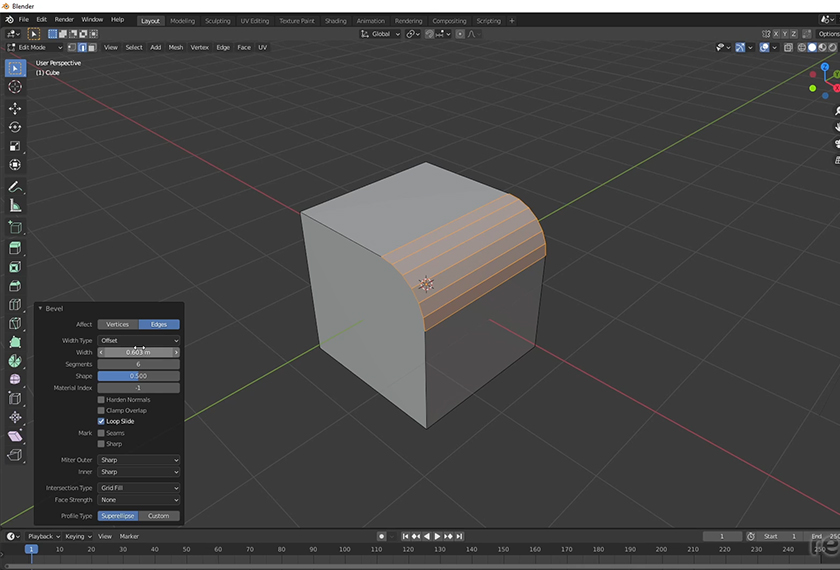Enable the Clamp Overlap option
The image size is (840, 570).
[101, 410]
